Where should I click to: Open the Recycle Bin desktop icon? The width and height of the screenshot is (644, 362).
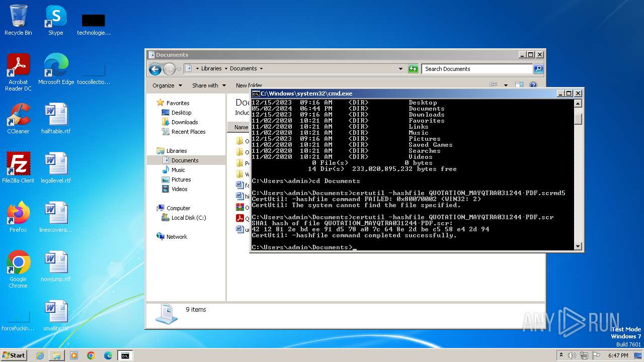tap(18, 21)
